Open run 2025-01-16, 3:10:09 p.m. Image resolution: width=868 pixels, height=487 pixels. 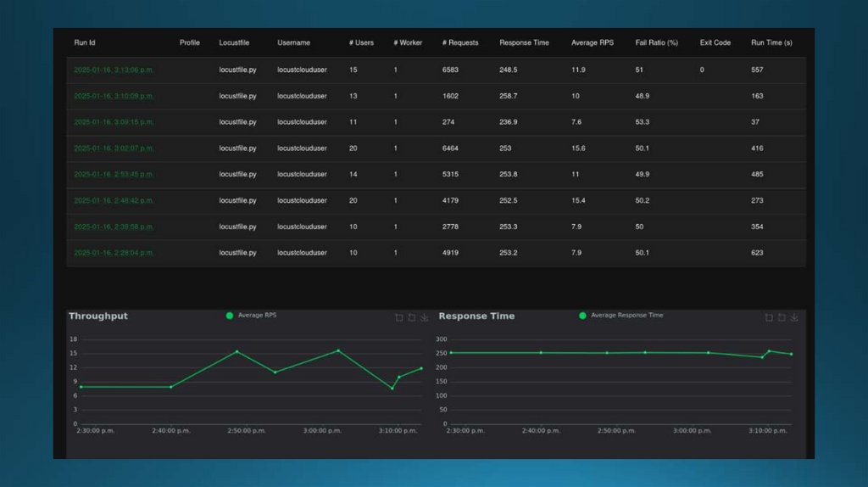pos(114,96)
